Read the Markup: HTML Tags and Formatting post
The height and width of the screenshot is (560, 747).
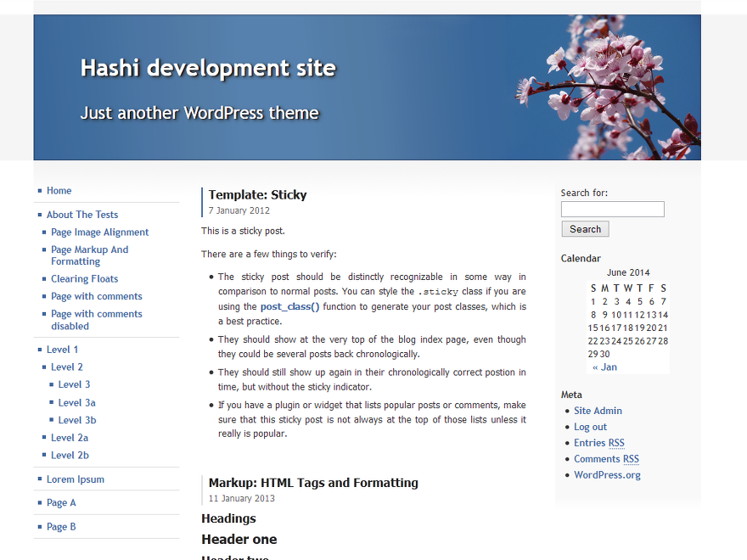[x=313, y=482]
